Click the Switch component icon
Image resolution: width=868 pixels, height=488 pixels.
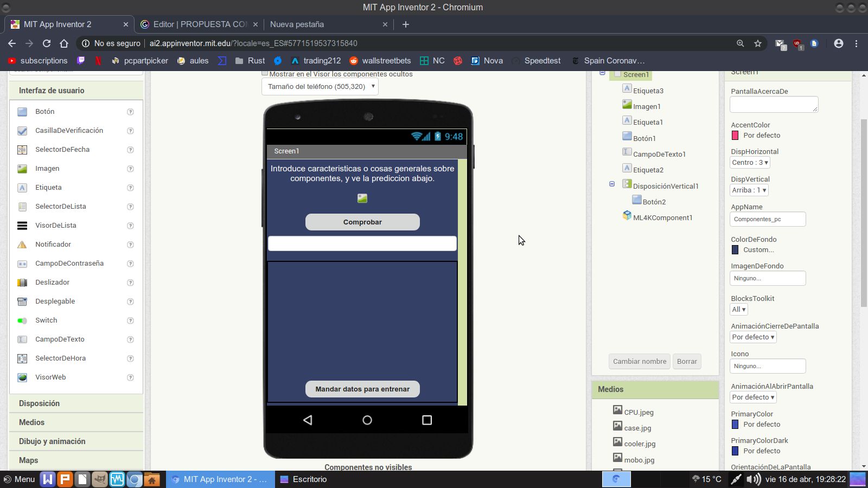22,320
